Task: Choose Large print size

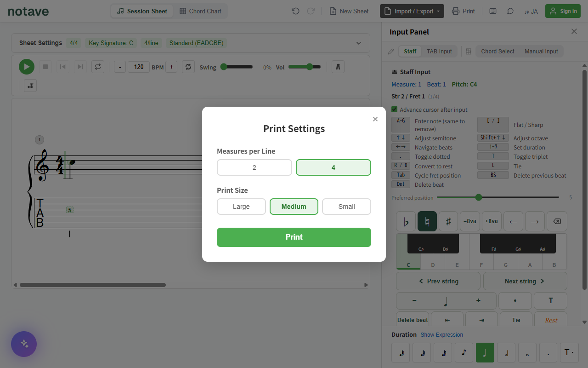Action: pyautogui.click(x=241, y=207)
